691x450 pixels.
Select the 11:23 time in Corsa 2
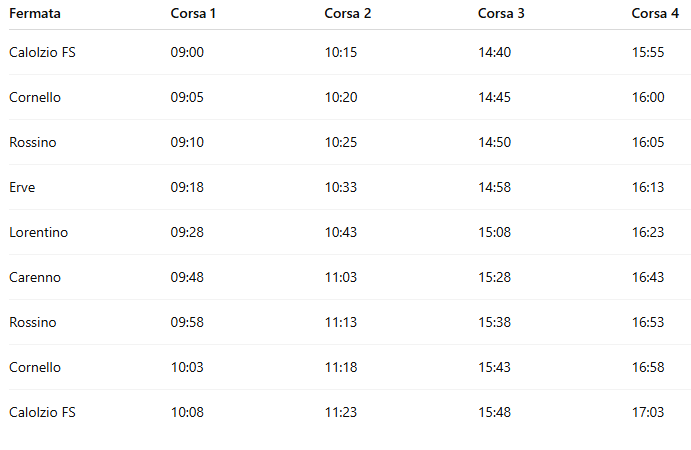pyautogui.click(x=341, y=412)
